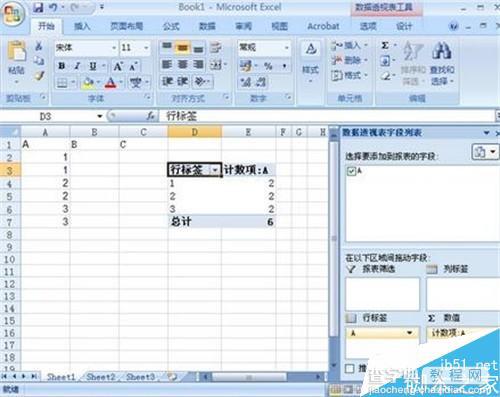
Task: Save the workbook via quick access toolbar
Action: pos(38,7)
